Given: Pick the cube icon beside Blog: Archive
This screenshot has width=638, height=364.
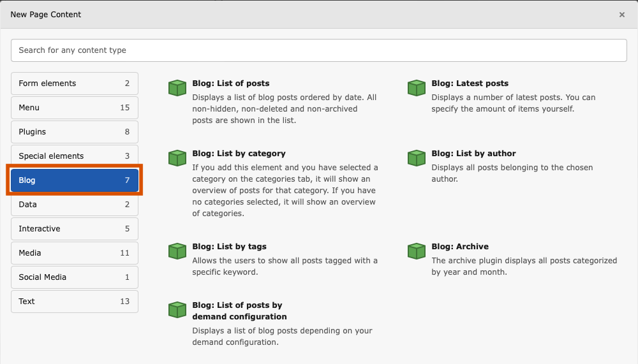Looking at the screenshot, I should [x=417, y=251].
